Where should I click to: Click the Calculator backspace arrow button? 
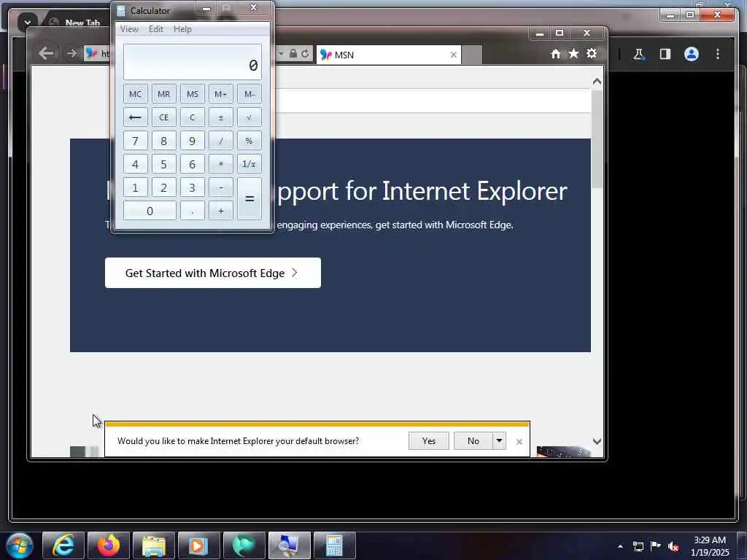pos(135,117)
